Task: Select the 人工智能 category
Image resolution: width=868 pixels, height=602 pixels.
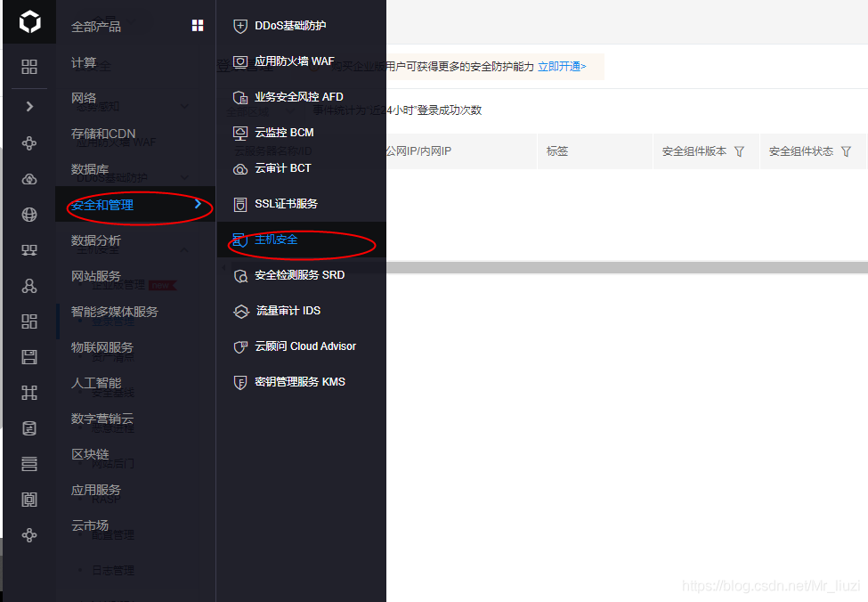Action: click(96, 383)
